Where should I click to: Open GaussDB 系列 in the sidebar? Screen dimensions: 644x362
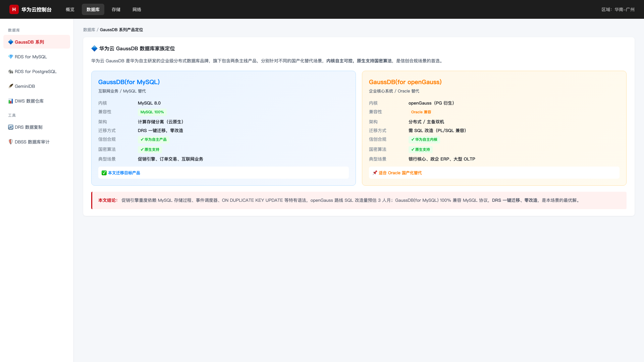37,42
